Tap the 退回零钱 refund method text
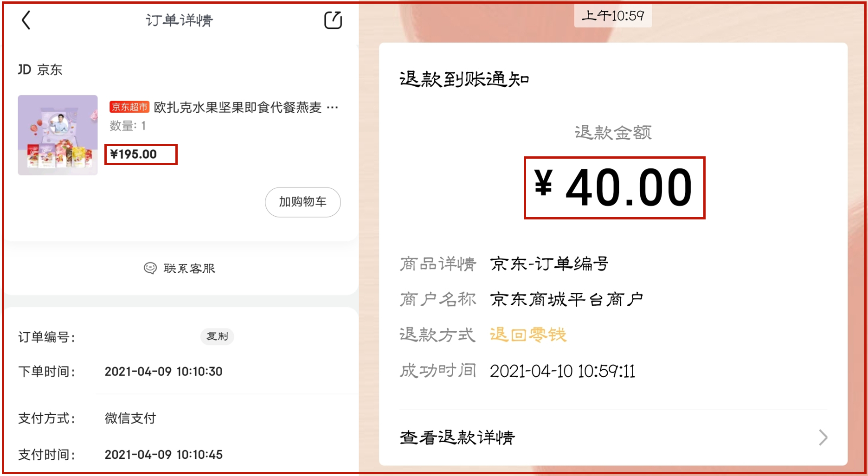The width and height of the screenshot is (868, 476). [528, 334]
